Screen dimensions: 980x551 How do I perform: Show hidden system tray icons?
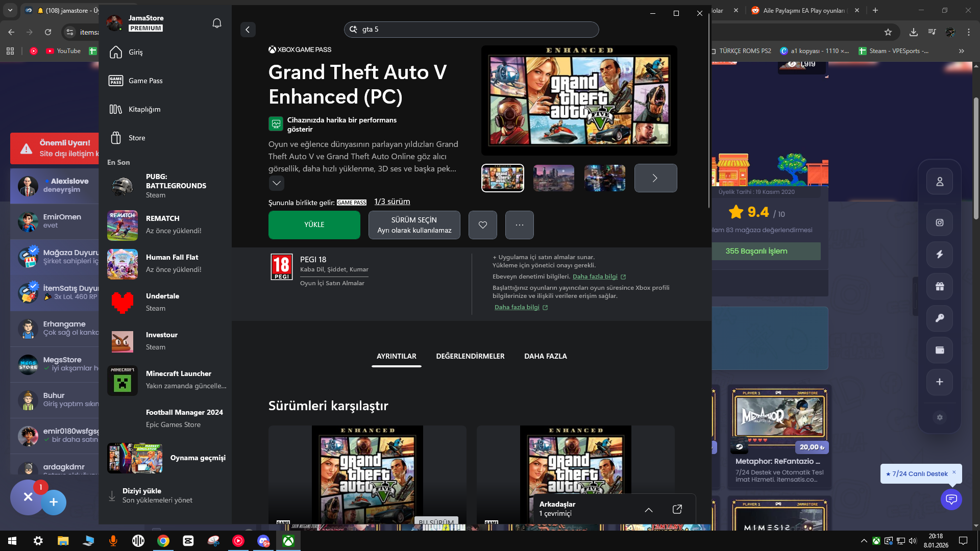pyautogui.click(x=864, y=541)
